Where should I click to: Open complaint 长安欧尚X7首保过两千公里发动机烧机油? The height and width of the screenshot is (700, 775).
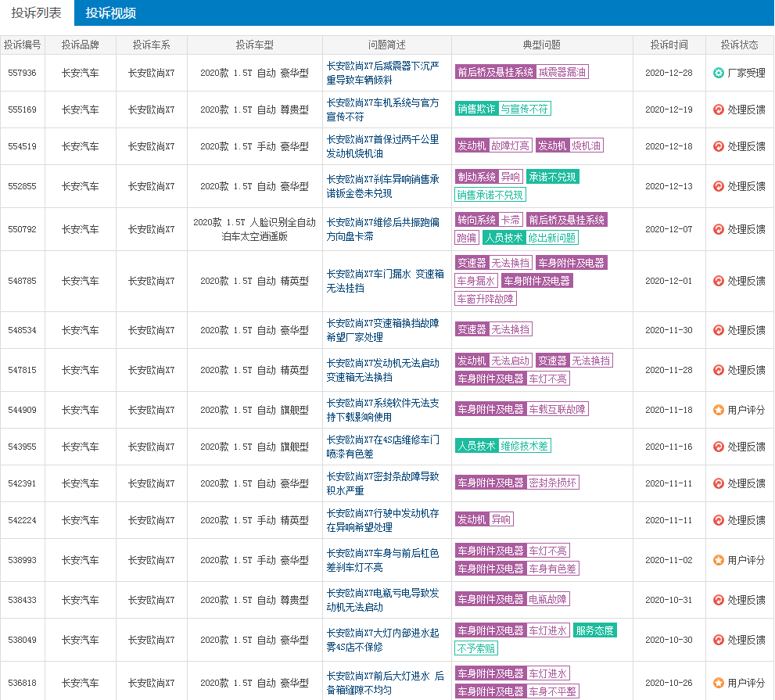pyautogui.click(x=383, y=146)
